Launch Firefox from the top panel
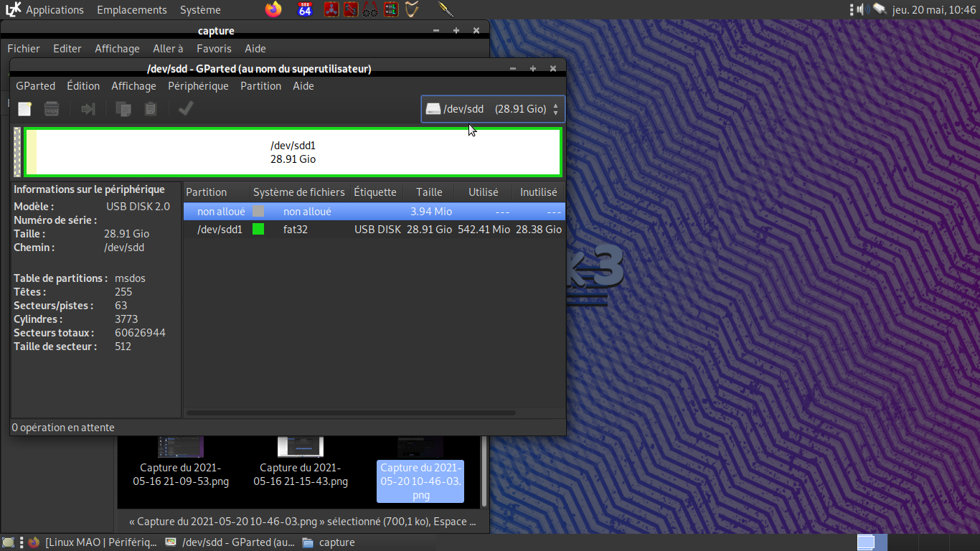 273,9
